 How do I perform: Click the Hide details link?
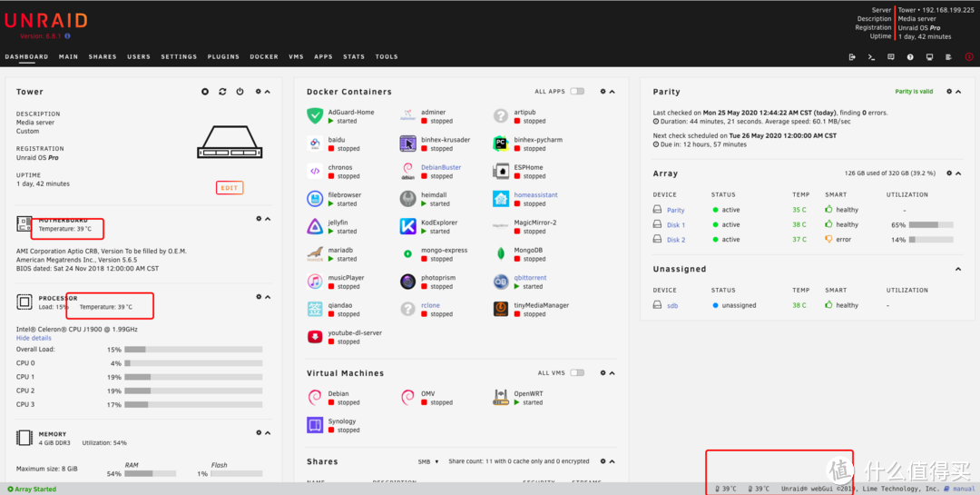[34, 338]
